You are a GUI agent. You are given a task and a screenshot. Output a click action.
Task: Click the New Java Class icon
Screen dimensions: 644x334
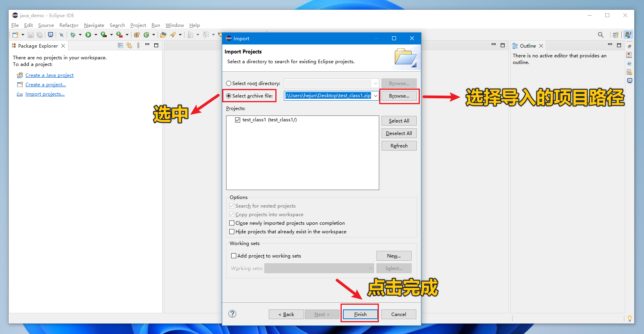pyautogui.click(x=146, y=35)
